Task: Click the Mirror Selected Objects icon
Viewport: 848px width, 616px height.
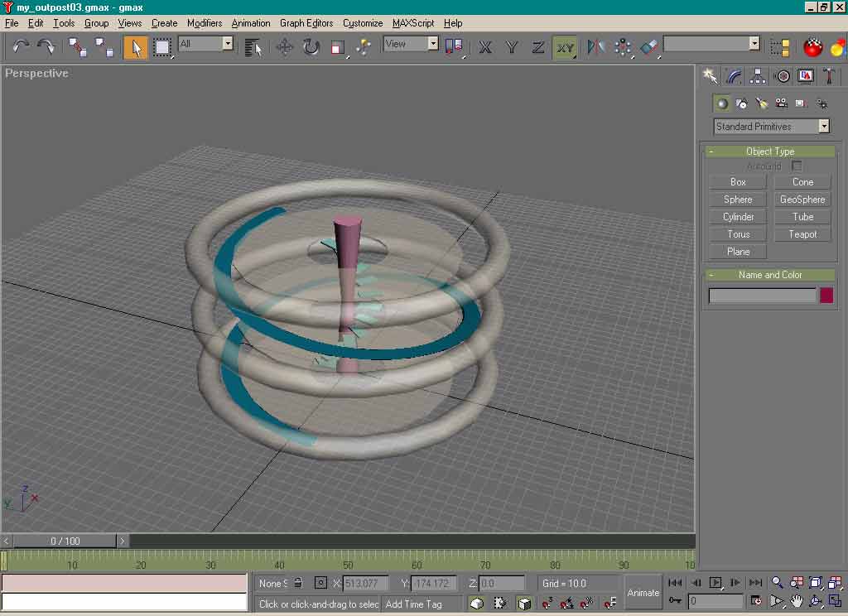Action: point(595,47)
